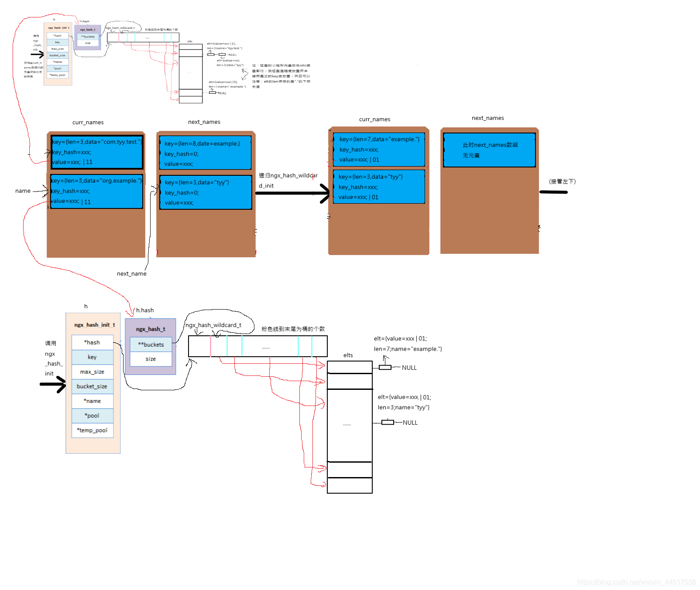Image resolution: width=700 pixels, height=590 pixels.
Task: Click '**buckets' cell in enlarged ngx_hash_t
Action: [x=151, y=344]
